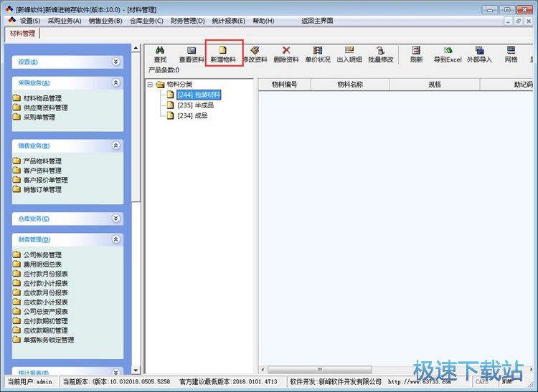The height and width of the screenshot is (392, 538).
Task: Collapse the 销售业务(B) sidebar panel chevron
Action: click(x=116, y=145)
